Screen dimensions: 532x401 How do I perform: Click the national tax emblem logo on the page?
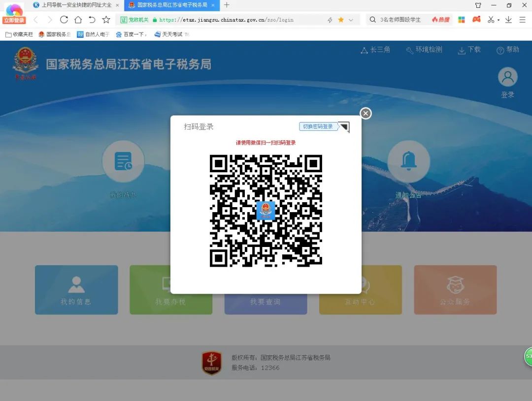pyautogui.click(x=25, y=63)
